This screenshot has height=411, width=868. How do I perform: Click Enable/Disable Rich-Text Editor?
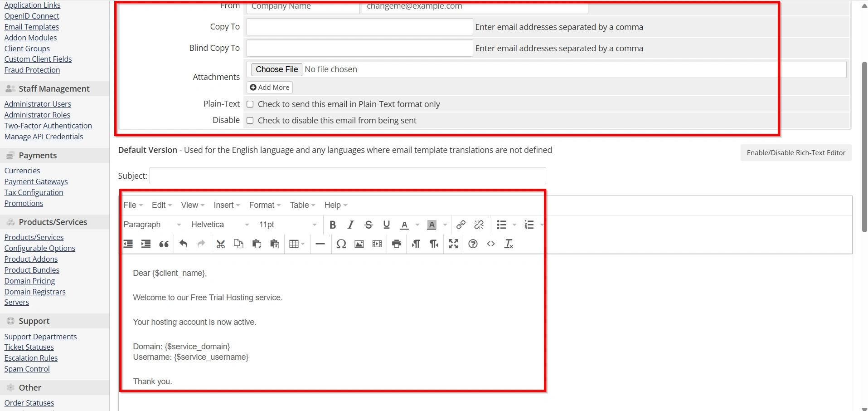[x=796, y=153]
